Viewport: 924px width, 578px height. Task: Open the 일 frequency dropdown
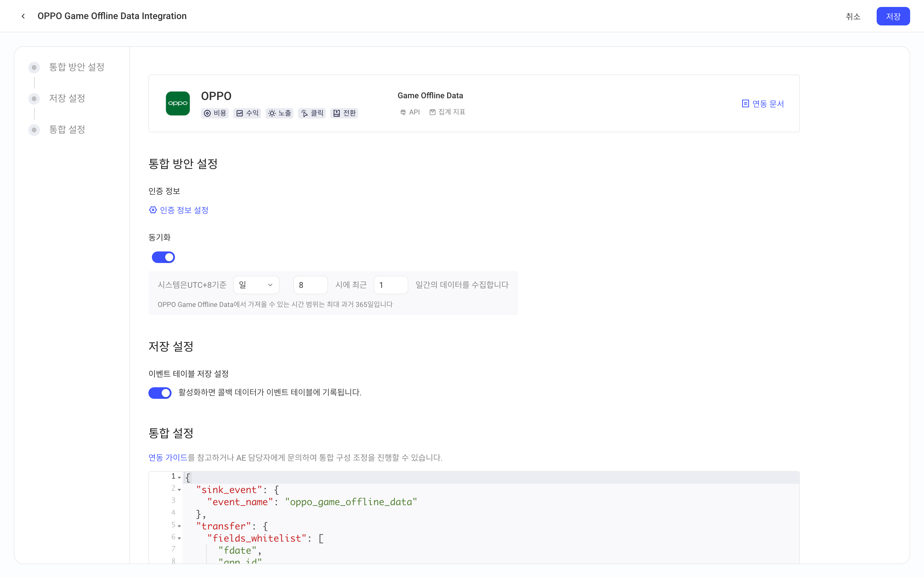tap(256, 285)
